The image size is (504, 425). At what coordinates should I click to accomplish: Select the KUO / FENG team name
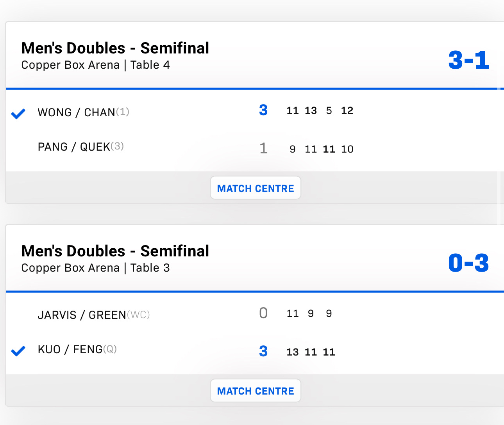[x=70, y=349]
